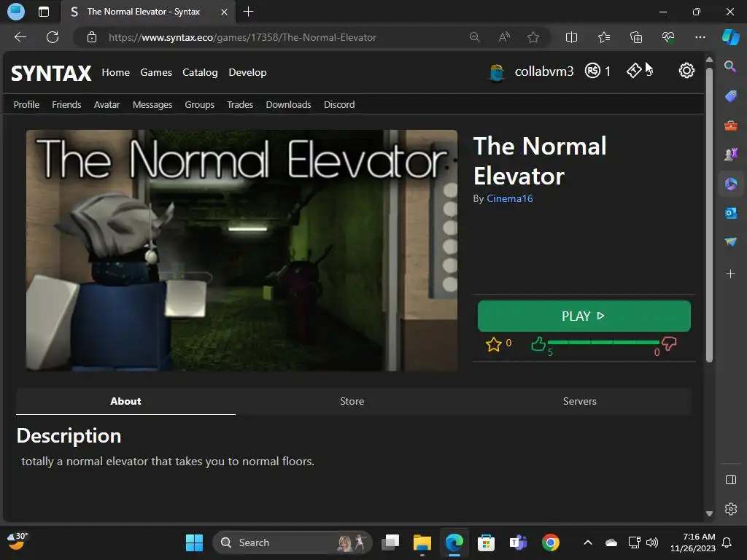Open the Edge profile avatar icon
747x560 pixels.
16,12
